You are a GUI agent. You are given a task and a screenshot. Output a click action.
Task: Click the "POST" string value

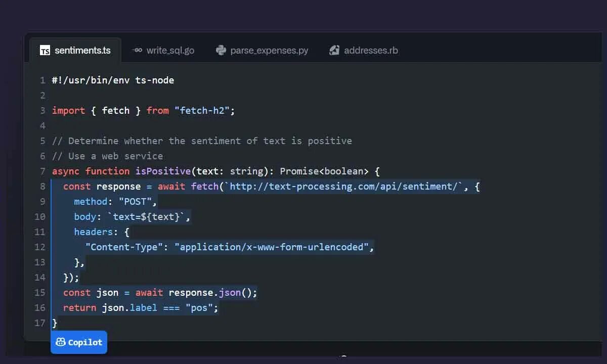[135, 202]
